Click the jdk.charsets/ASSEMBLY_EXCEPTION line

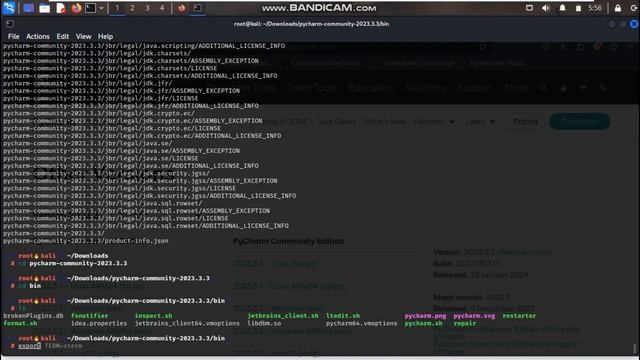tap(131, 61)
